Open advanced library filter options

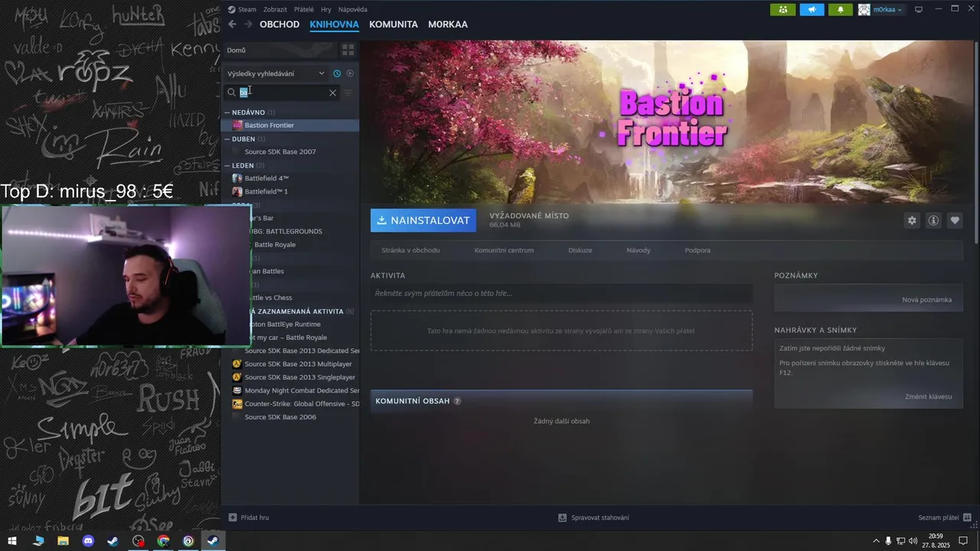[x=348, y=93]
